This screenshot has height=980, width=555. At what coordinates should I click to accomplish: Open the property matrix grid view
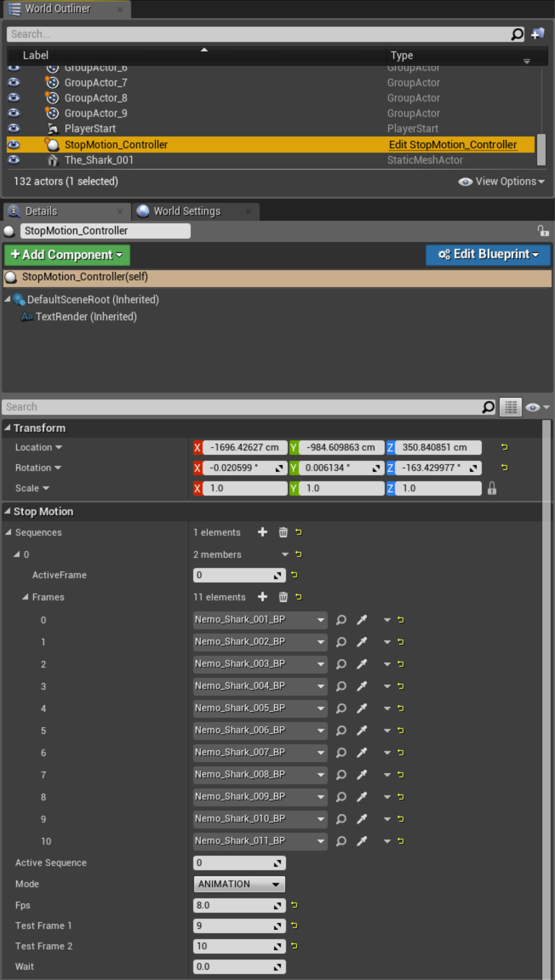pyautogui.click(x=510, y=407)
